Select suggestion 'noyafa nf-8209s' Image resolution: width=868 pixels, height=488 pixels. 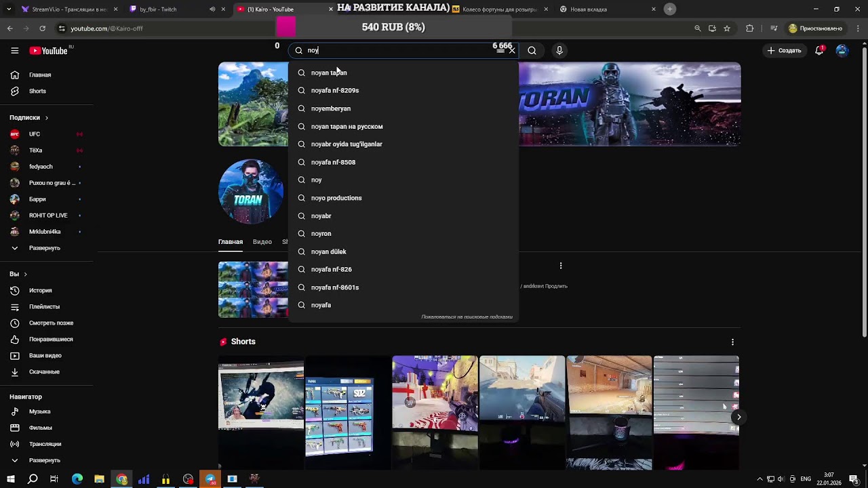[403, 90]
